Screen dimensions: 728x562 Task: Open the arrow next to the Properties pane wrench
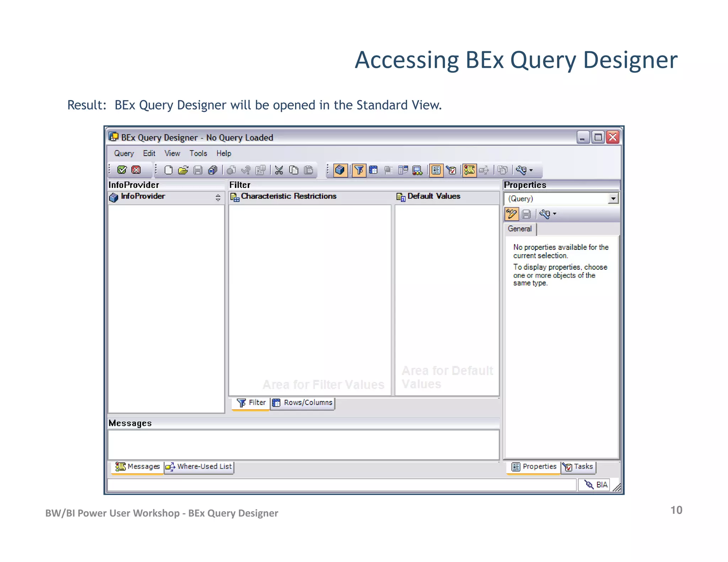click(555, 214)
